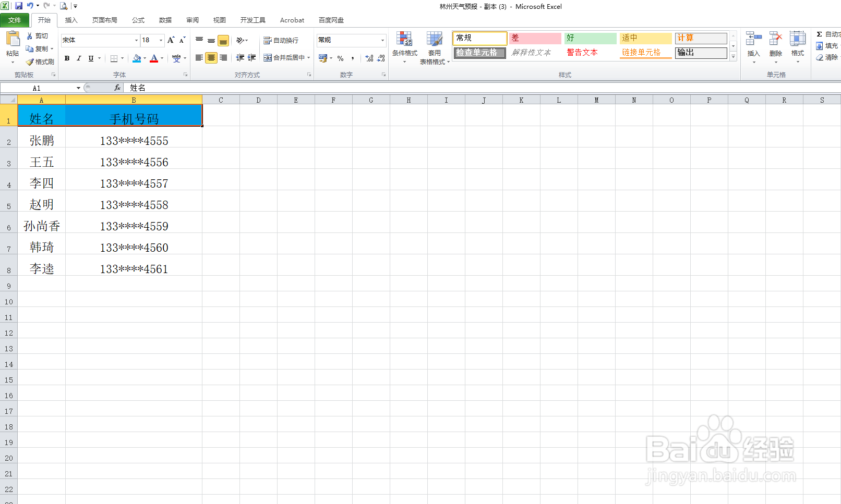Click the Save icon in quick access toolbar
The image size is (841, 504).
19,6
